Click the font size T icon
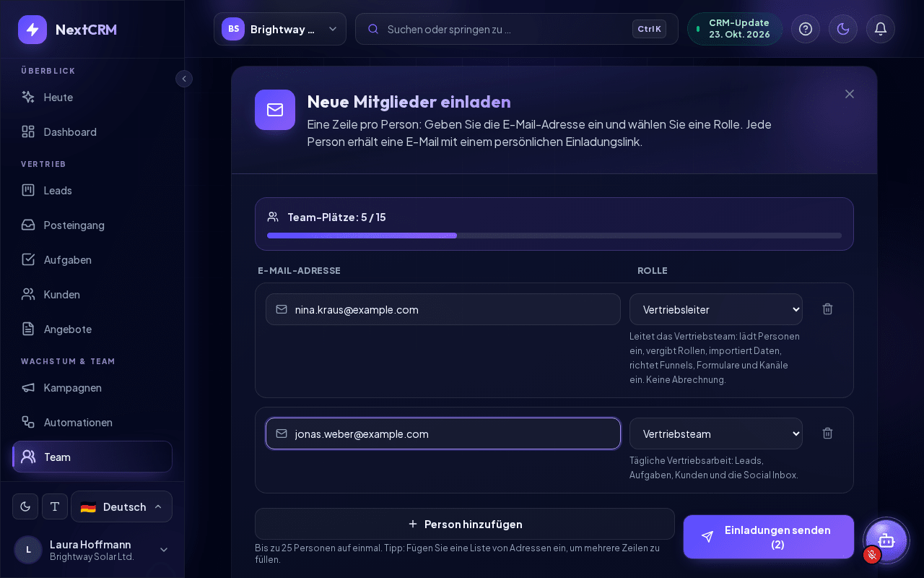Viewport: 924px width, 578px height. coord(55,506)
